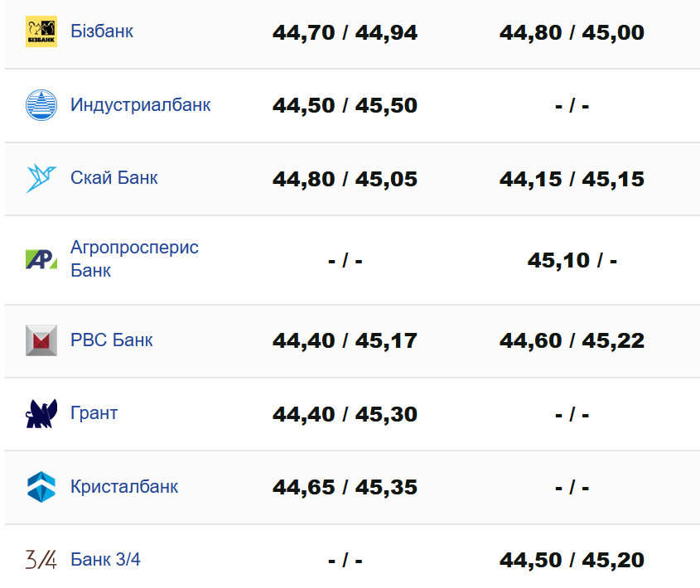The height and width of the screenshot is (588, 700).
Task: Open the Грант bank link
Action: (x=94, y=413)
